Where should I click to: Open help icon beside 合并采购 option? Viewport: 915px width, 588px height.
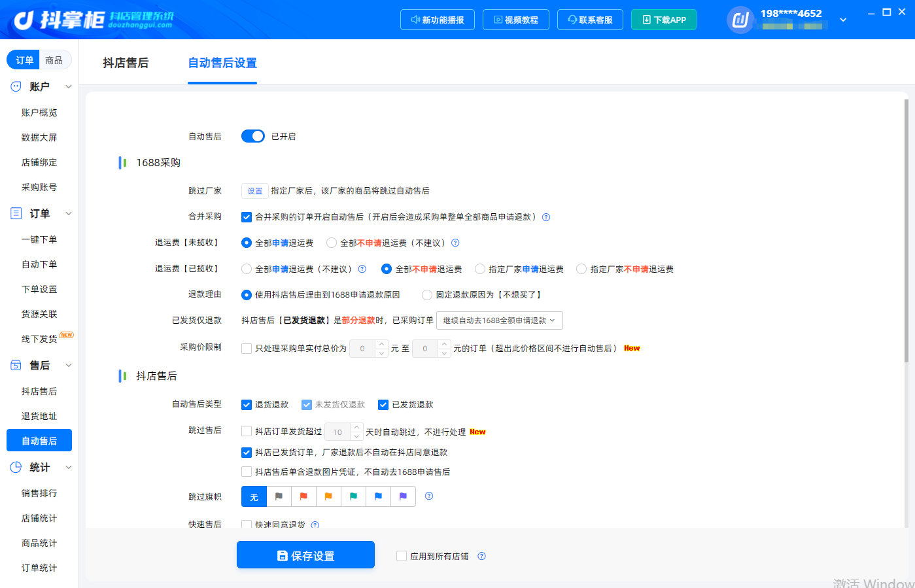click(546, 217)
